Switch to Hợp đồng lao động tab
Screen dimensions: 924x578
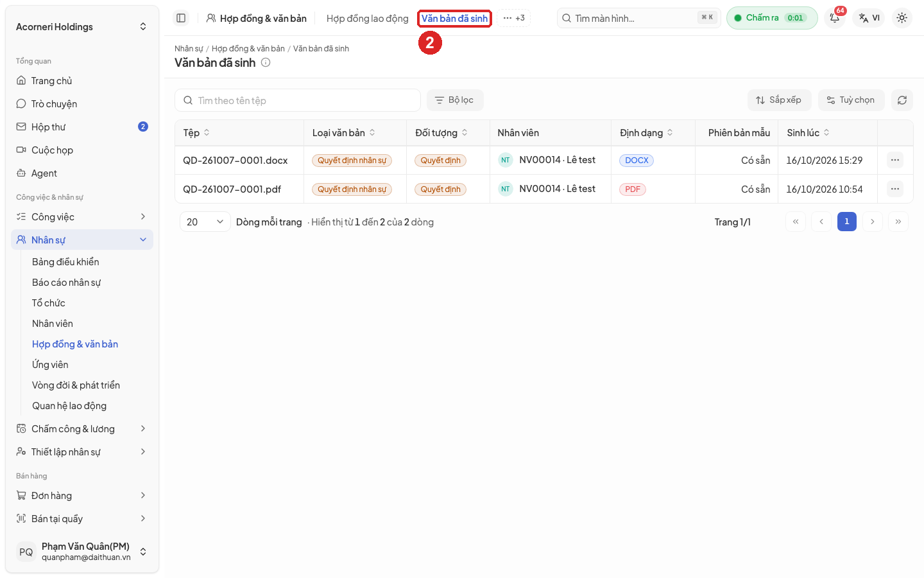coord(367,19)
